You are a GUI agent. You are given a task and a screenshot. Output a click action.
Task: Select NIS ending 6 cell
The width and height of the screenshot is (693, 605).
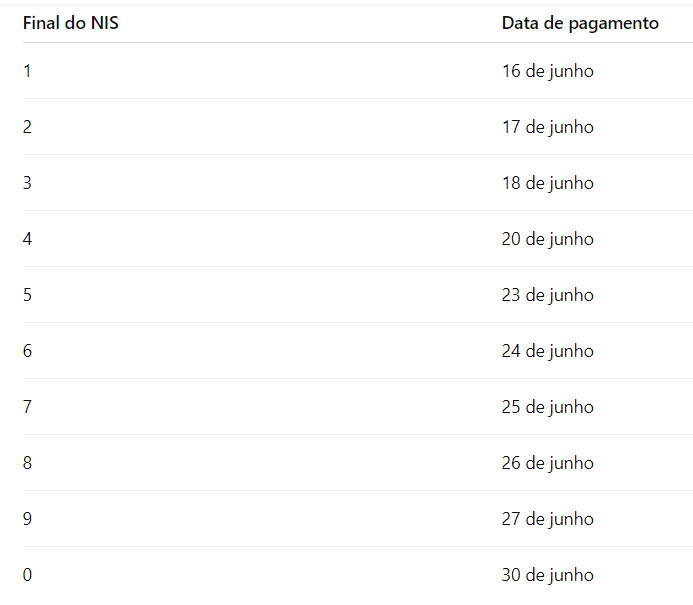pyautogui.click(x=27, y=351)
